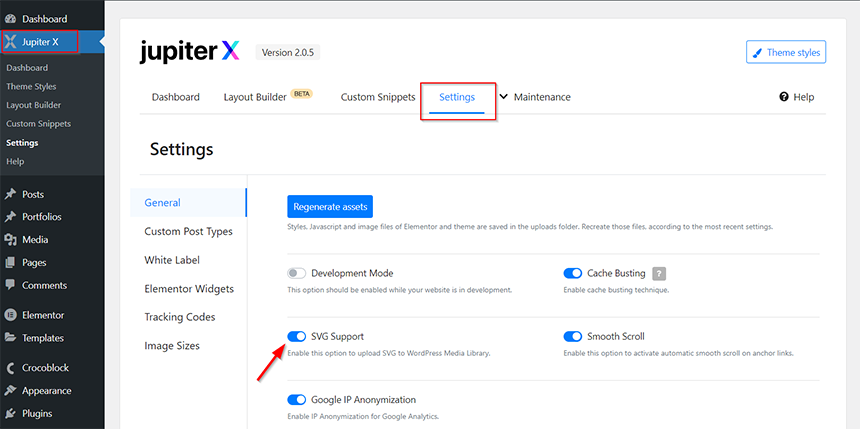Expand the chevron next to Maintenance
The height and width of the screenshot is (429, 860).
pyautogui.click(x=503, y=97)
